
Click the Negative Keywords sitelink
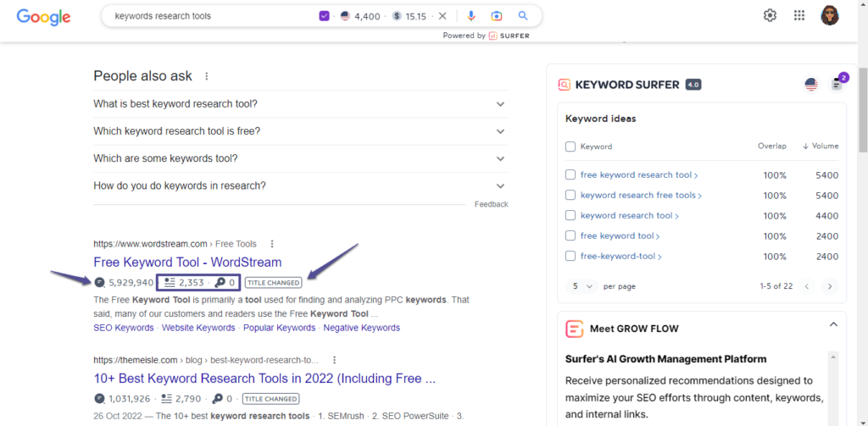pos(361,328)
